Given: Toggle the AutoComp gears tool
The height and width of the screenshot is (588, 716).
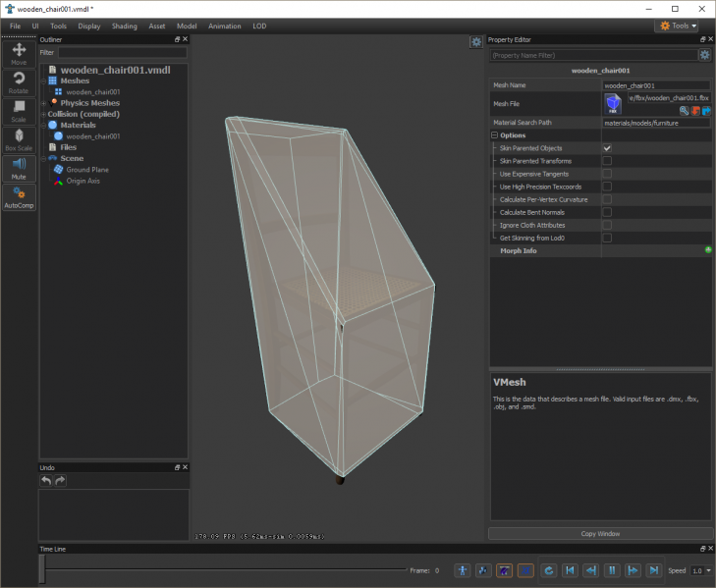Looking at the screenshot, I should point(19,197).
